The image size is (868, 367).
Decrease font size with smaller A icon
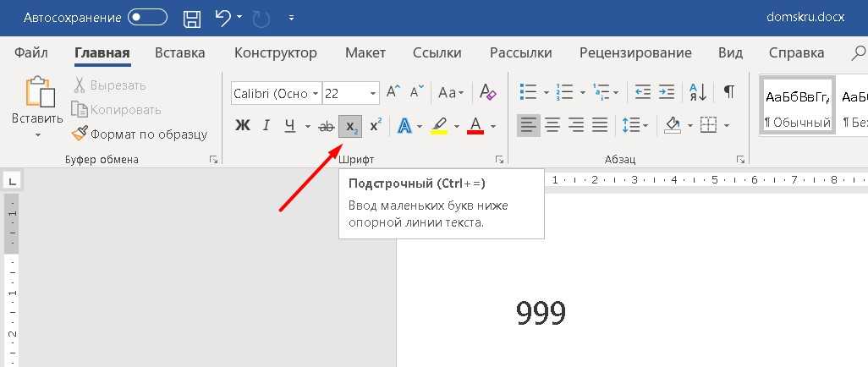coord(417,92)
